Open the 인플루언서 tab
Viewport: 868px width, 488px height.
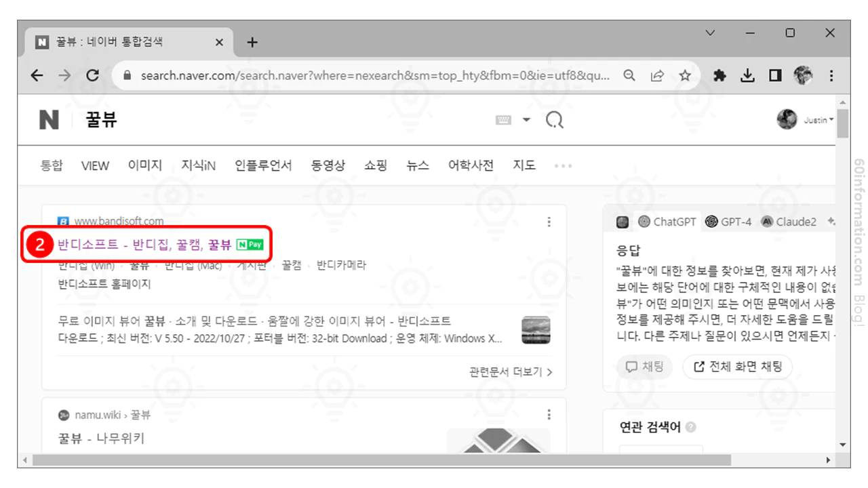[x=263, y=165]
